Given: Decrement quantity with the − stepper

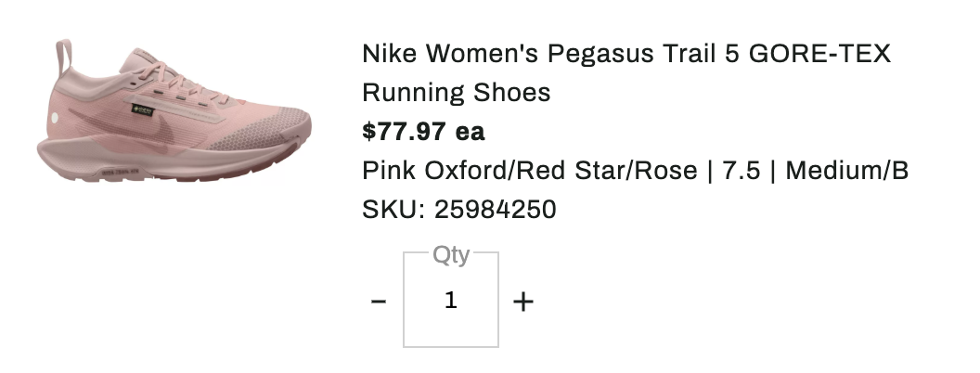Looking at the screenshot, I should (379, 302).
